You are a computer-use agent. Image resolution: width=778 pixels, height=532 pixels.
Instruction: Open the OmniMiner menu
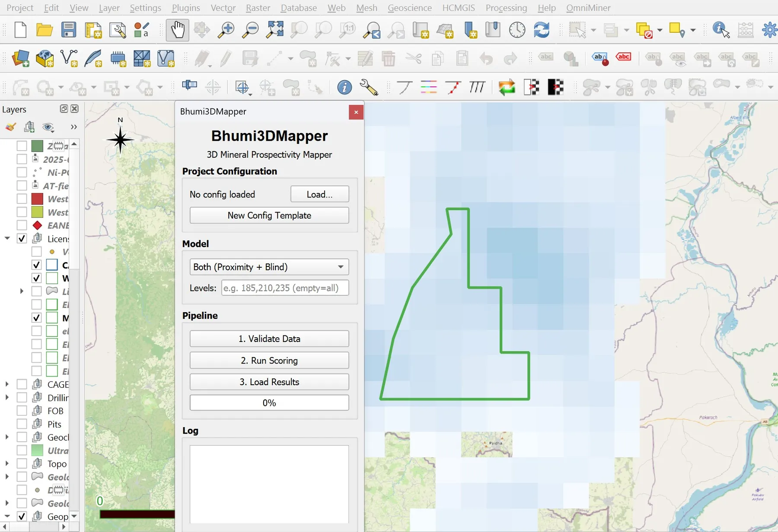tap(588, 8)
